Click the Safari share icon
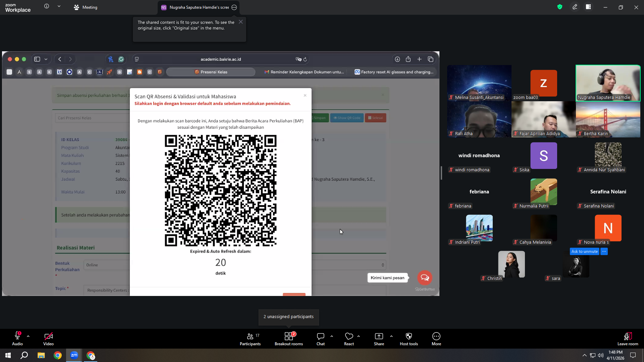 408,59
